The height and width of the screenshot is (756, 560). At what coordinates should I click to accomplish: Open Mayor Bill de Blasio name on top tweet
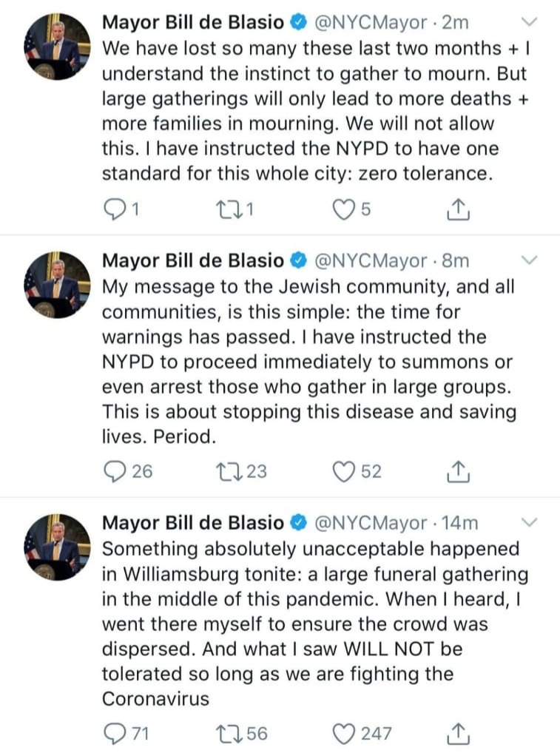click(192, 23)
